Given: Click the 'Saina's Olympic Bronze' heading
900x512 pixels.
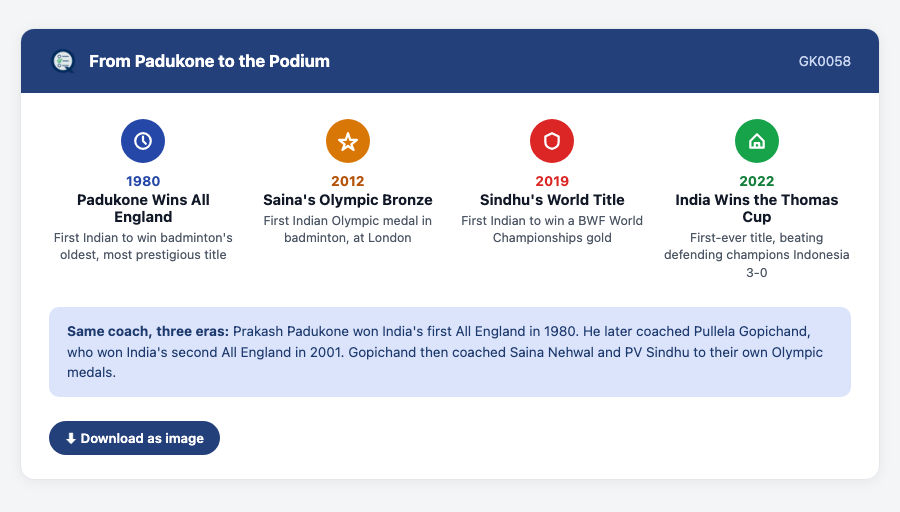Looking at the screenshot, I should 348,200.
